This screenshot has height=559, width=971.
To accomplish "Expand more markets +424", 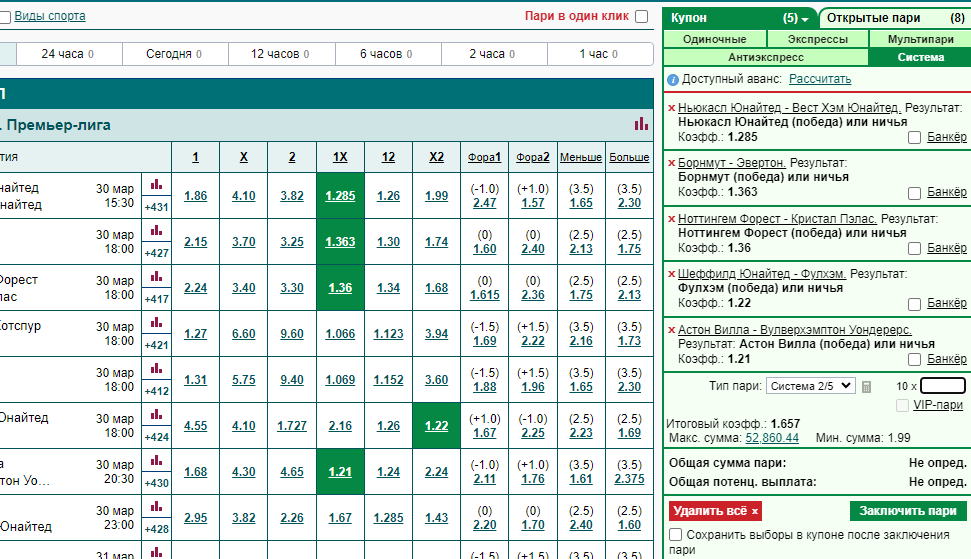I will (x=157, y=437).
